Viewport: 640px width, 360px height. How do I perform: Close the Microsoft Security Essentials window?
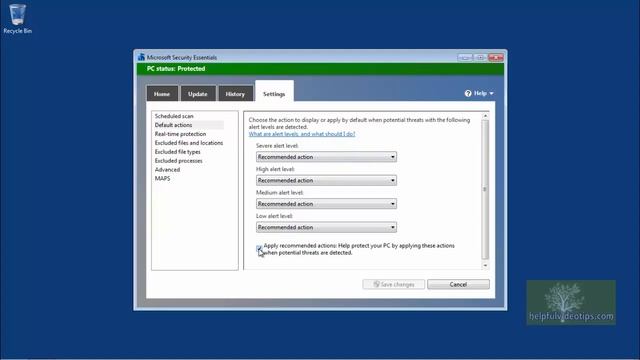tap(496, 58)
